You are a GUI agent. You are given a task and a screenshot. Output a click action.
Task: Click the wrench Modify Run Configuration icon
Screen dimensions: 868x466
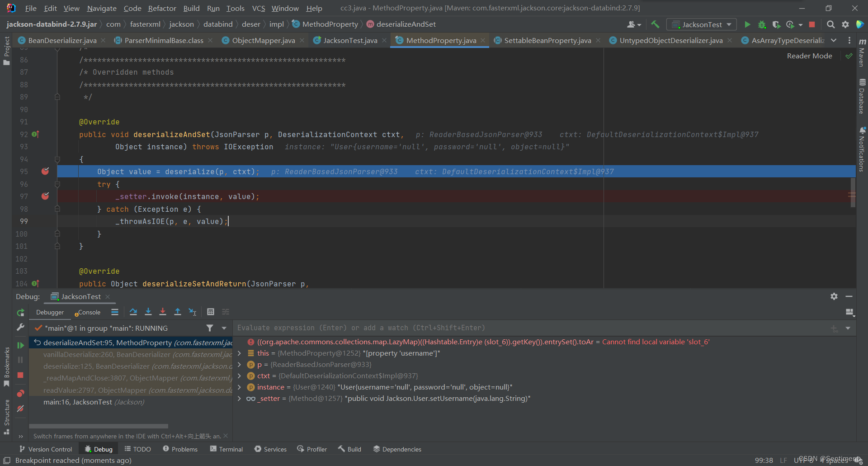(20, 327)
